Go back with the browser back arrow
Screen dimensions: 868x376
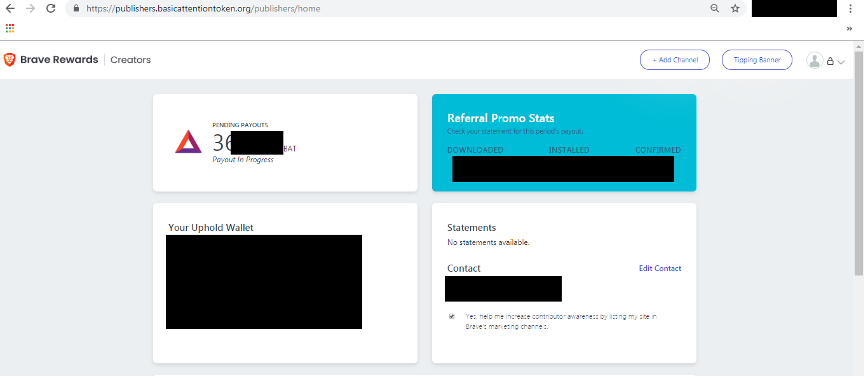pyautogui.click(x=10, y=9)
